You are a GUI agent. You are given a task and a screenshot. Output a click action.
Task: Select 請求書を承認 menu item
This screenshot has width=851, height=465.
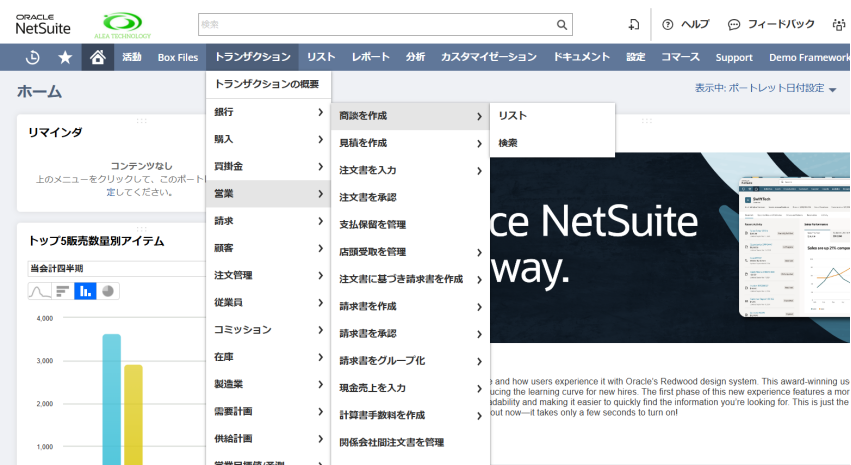[x=410, y=333]
